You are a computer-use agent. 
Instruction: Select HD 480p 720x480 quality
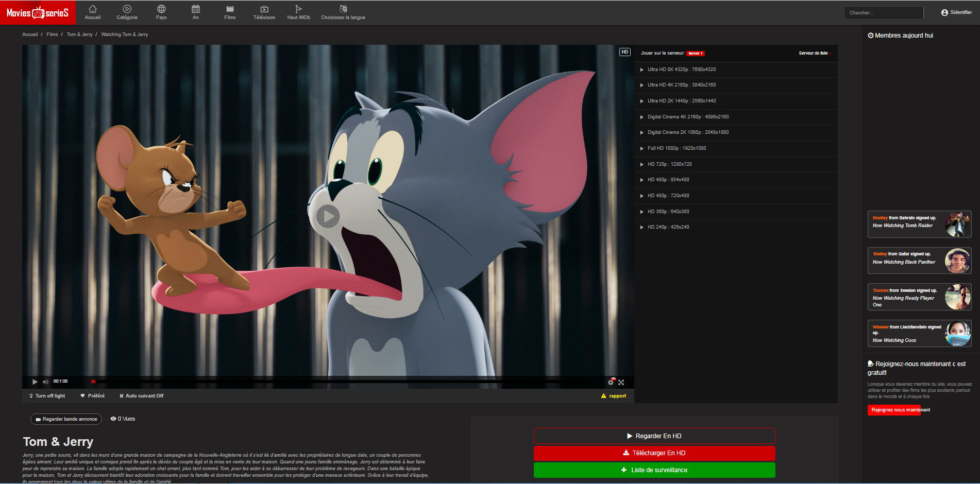point(736,196)
